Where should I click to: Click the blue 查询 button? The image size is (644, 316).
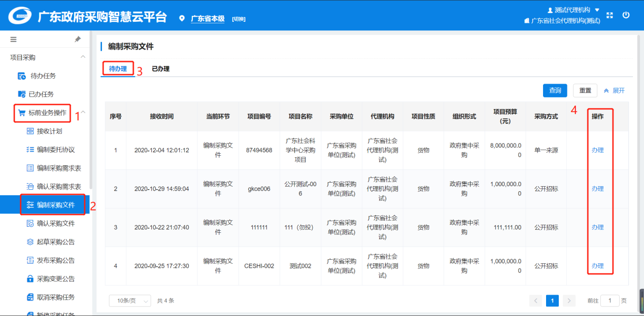coord(555,91)
